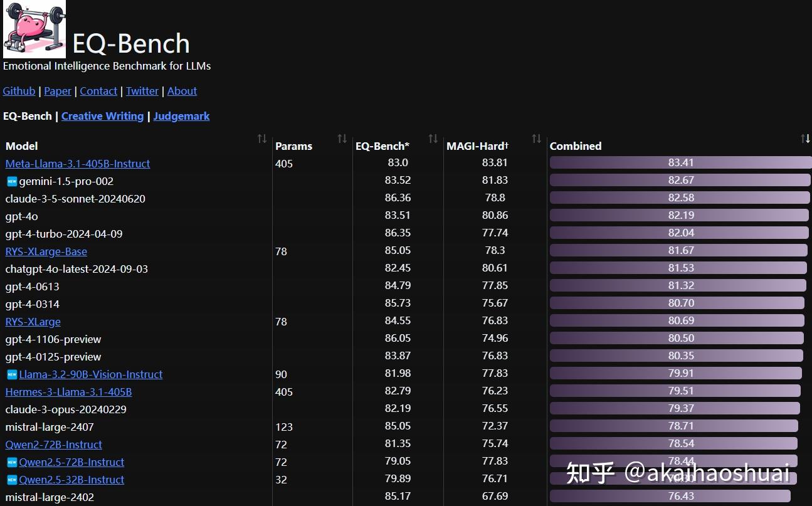Open the Llama-3.2-90B-Vision-Instruct model link
Viewport: 812px width, 506px height.
pos(91,374)
